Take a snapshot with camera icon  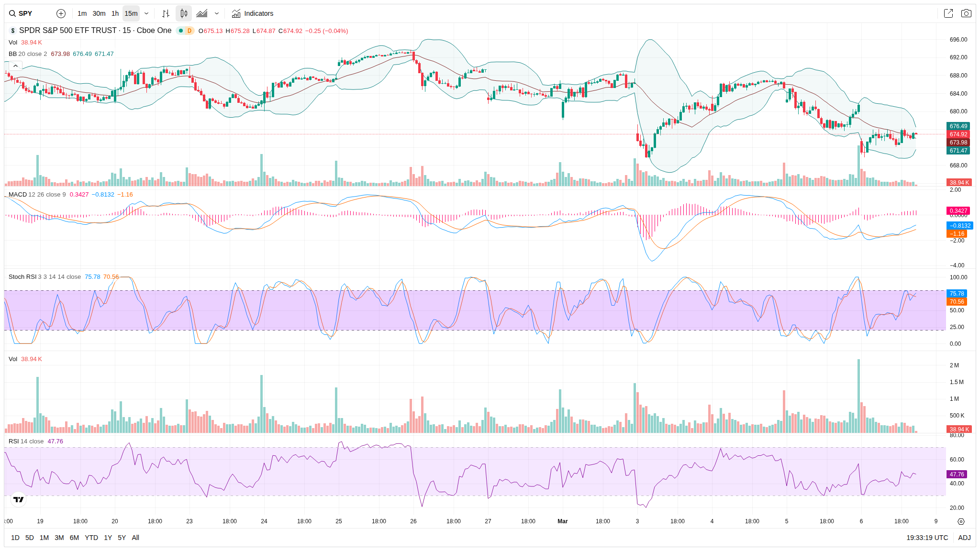coord(966,13)
